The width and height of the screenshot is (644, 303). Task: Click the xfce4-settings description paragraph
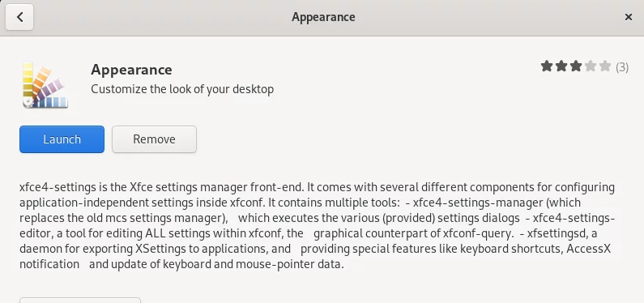(317, 225)
